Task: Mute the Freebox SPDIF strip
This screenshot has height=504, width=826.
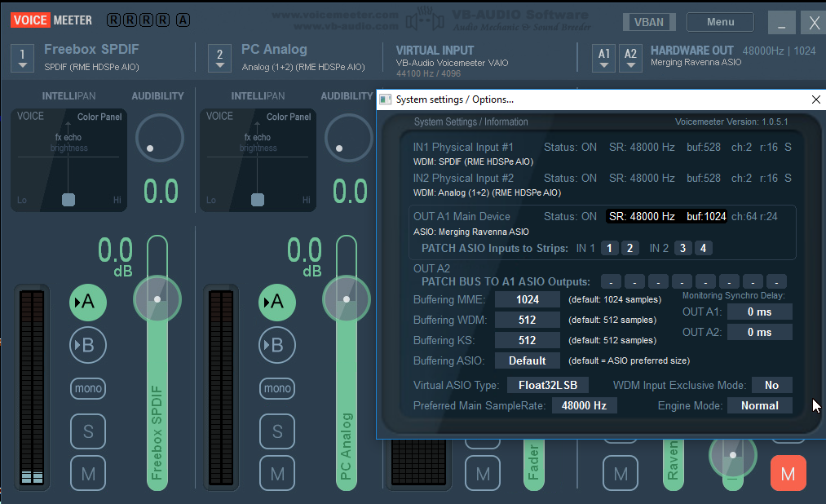Action: (88, 474)
